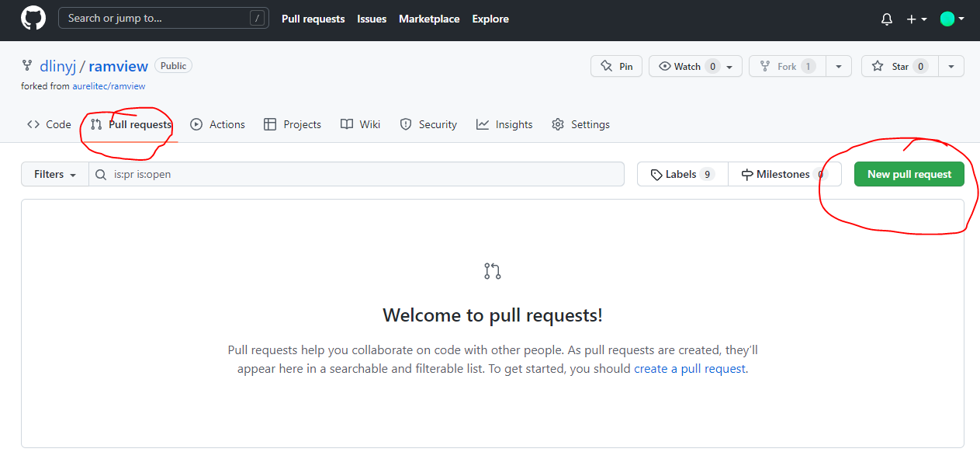
Task: Open the Security tab
Action: coord(428,124)
